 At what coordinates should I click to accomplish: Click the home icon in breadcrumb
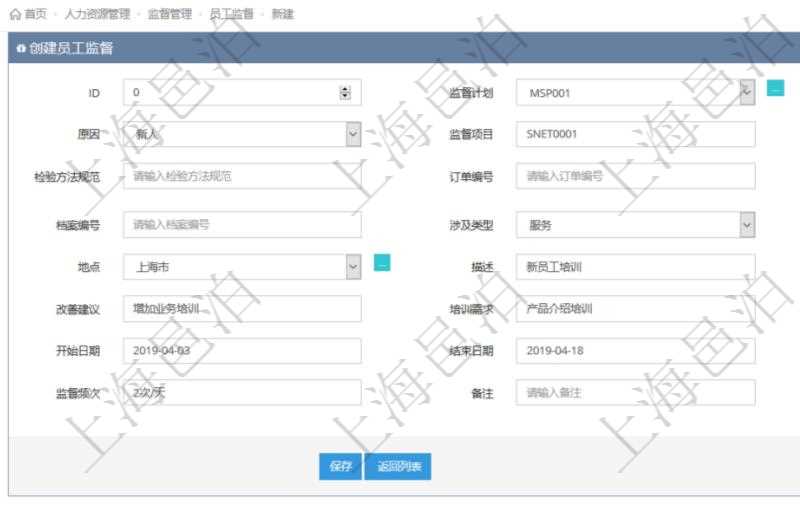click(15, 14)
